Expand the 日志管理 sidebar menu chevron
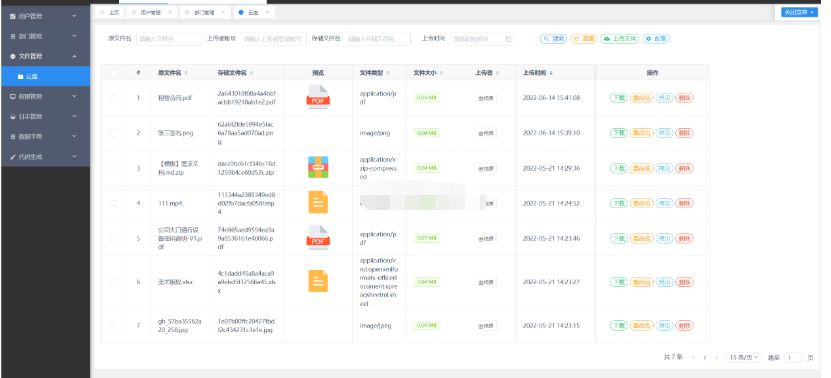The image size is (831, 378). pos(74,117)
